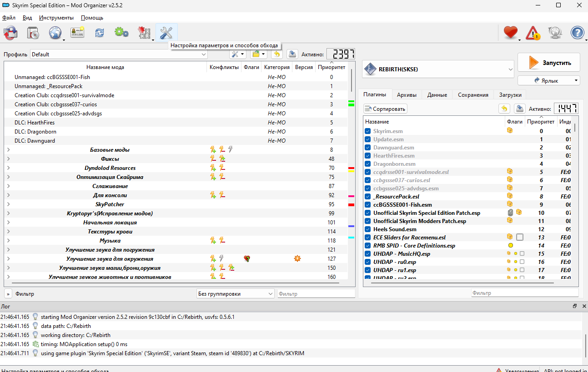This screenshot has height=372, width=588.
Task: Open the REBIRTH(SKSE) executable dropdown
Action: (438, 69)
